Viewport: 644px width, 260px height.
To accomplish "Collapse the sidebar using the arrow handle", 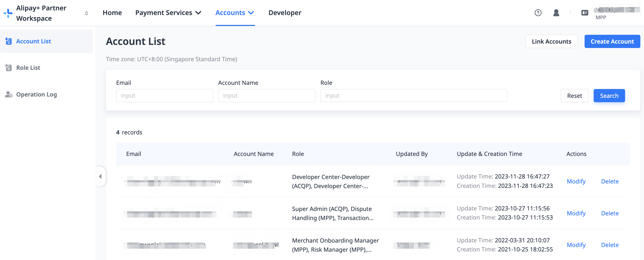I will point(101,176).
